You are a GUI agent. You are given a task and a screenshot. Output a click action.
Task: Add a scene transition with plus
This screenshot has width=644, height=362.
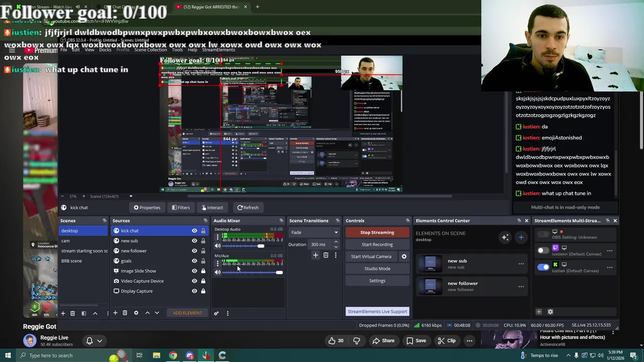click(x=315, y=255)
